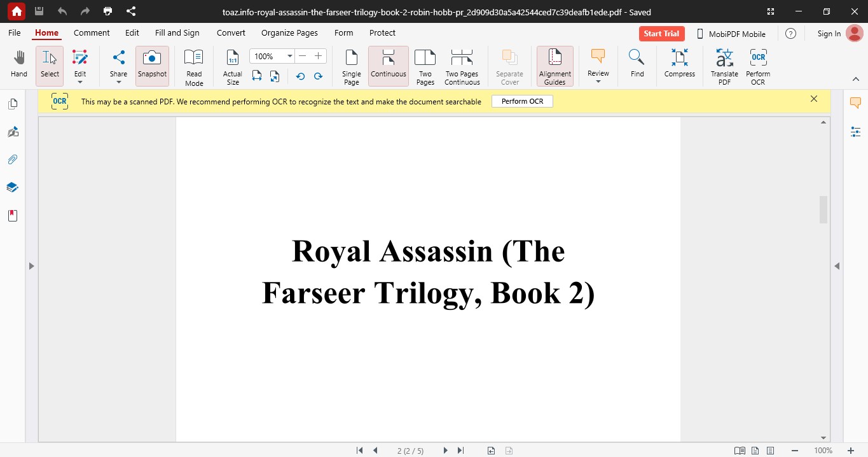Image resolution: width=868 pixels, height=457 pixels.
Task: Open the comments panel on right sidebar
Action: [855, 103]
